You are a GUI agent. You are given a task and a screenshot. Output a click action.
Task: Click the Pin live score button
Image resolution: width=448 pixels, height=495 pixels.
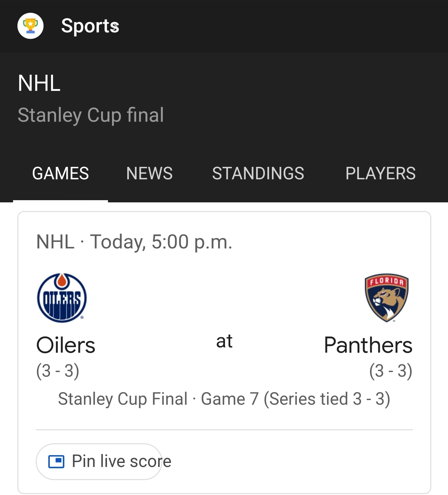click(x=100, y=461)
